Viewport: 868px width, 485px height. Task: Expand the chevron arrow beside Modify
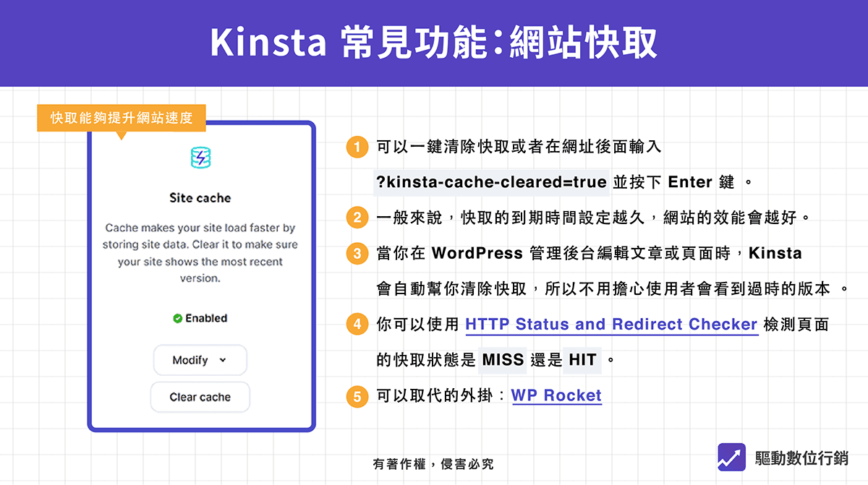click(222, 360)
